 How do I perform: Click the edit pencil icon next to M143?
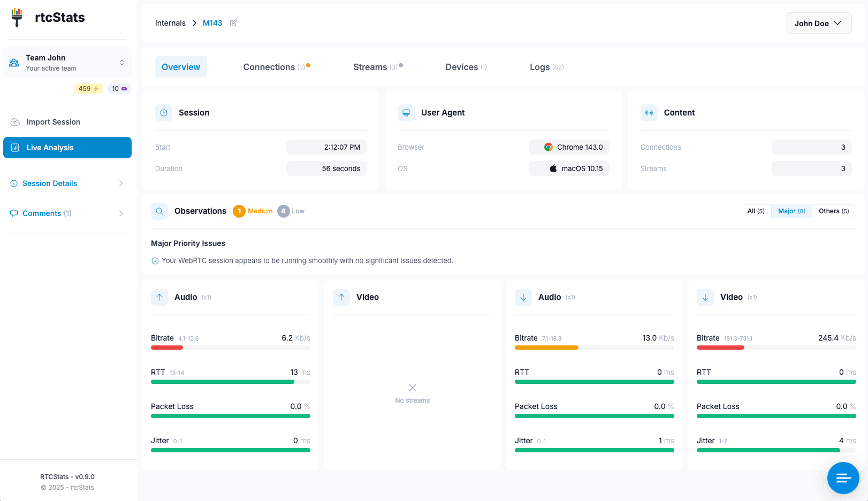[x=233, y=23]
